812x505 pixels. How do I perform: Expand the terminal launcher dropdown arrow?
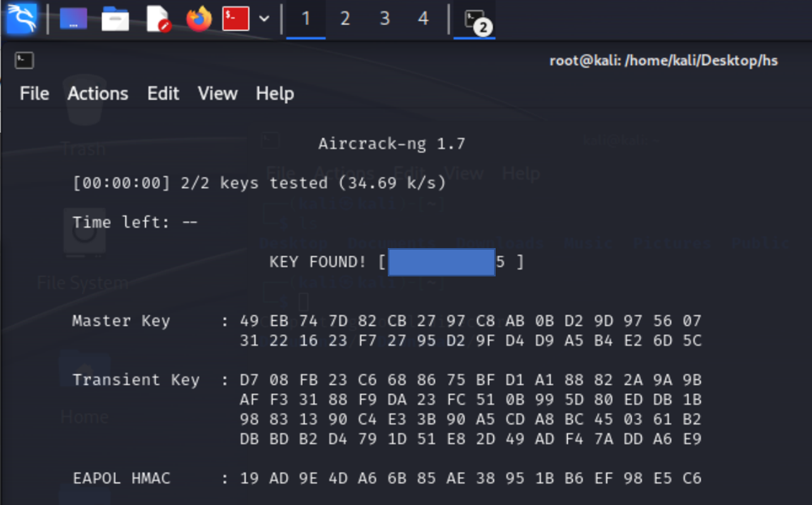[x=264, y=19]
